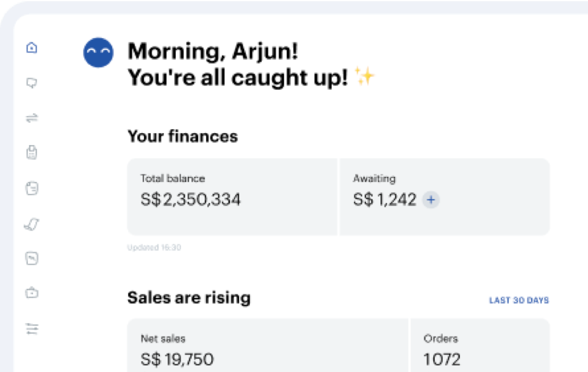Screen dimensions: 588x372
Task: Change the LAST 30 DAYS period
Action: pyautogui.click(x=519, y=300)
